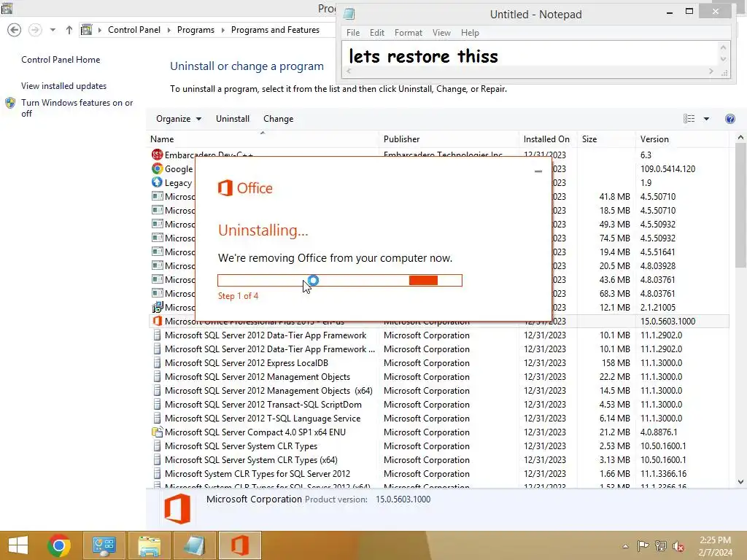Click the Microsoft Office Professional Plus row icon
The width and height of the screenshot is (747, 560).
158,321
